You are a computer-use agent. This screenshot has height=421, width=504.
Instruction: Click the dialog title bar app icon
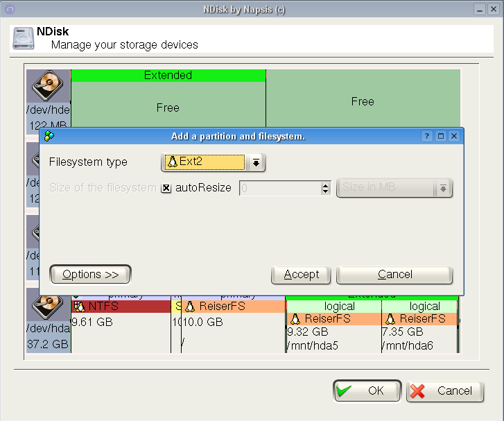[49, 137]
